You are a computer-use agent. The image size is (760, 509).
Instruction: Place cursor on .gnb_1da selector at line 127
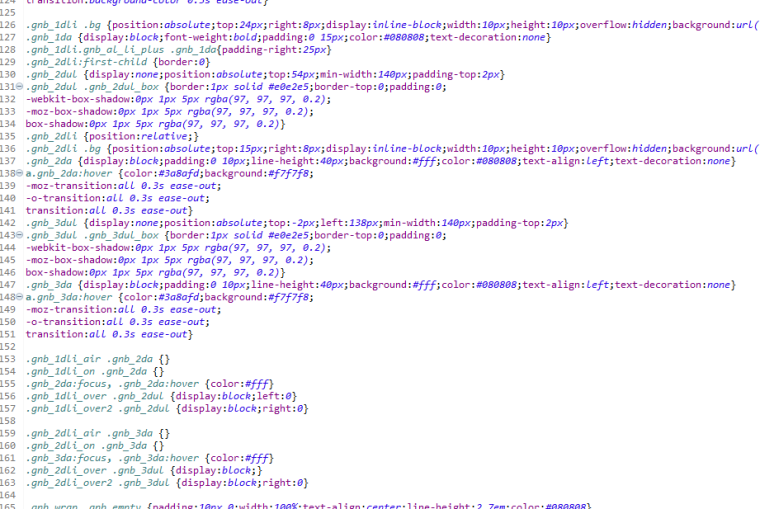coord(49,37)
